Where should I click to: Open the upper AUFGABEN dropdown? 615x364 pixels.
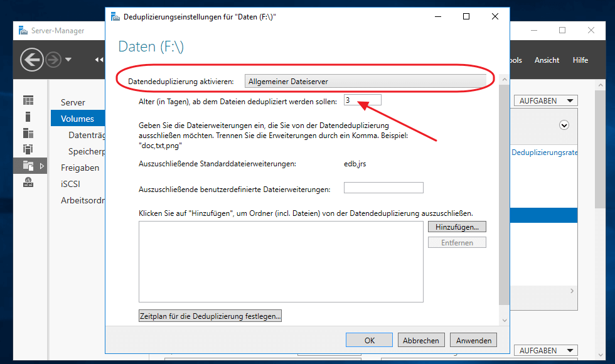tap(545, 100)
